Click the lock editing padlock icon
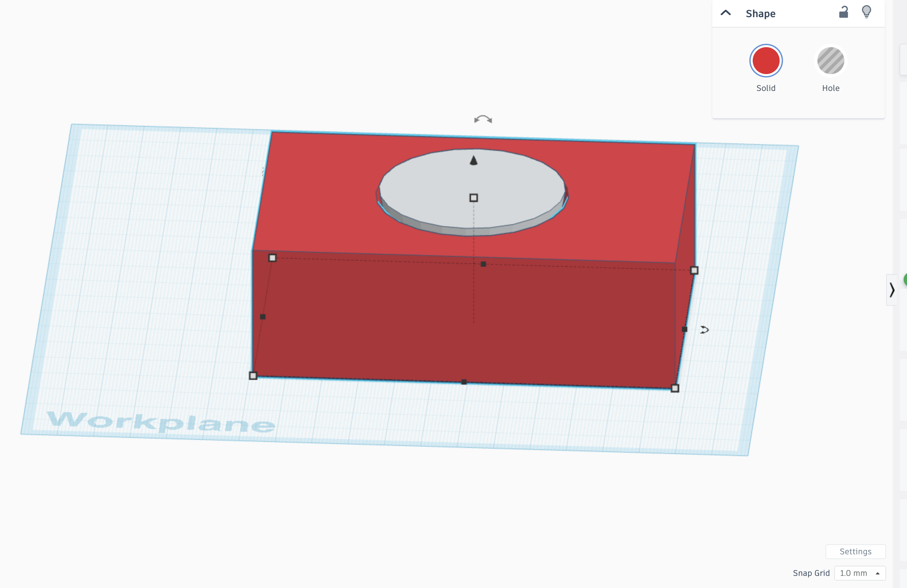907x588 pixels. [x=843, y=12]
